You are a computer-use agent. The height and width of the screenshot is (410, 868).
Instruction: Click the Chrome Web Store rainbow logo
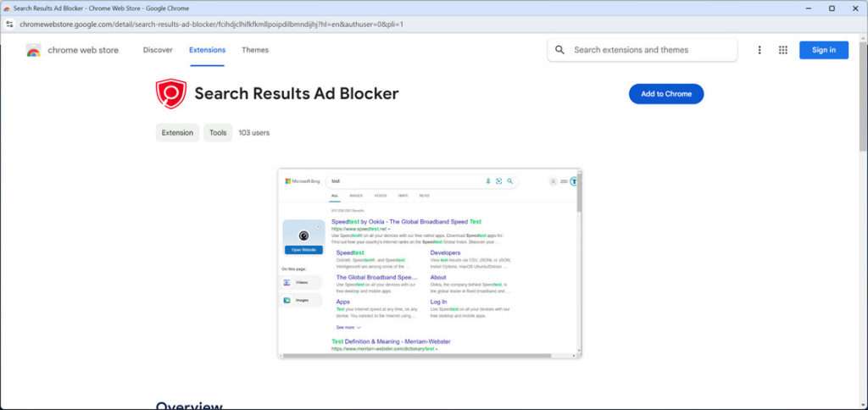(33, 50)
